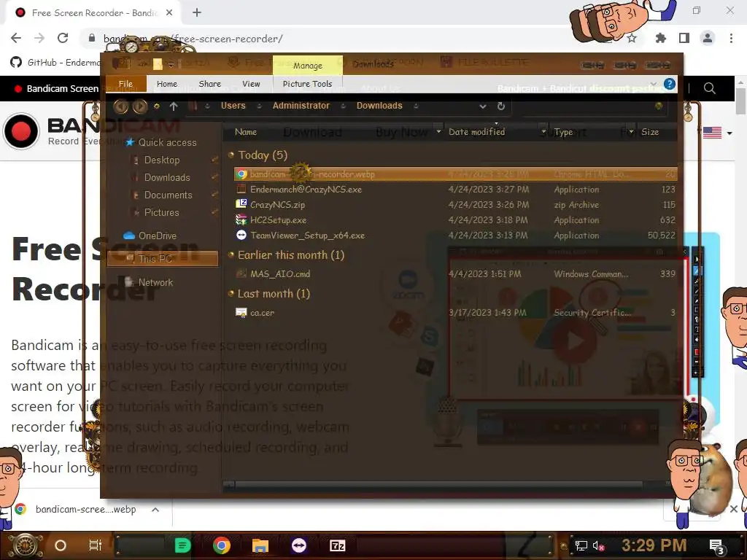
Task: Collapse the Today (5) group
Action: [231, 155]
